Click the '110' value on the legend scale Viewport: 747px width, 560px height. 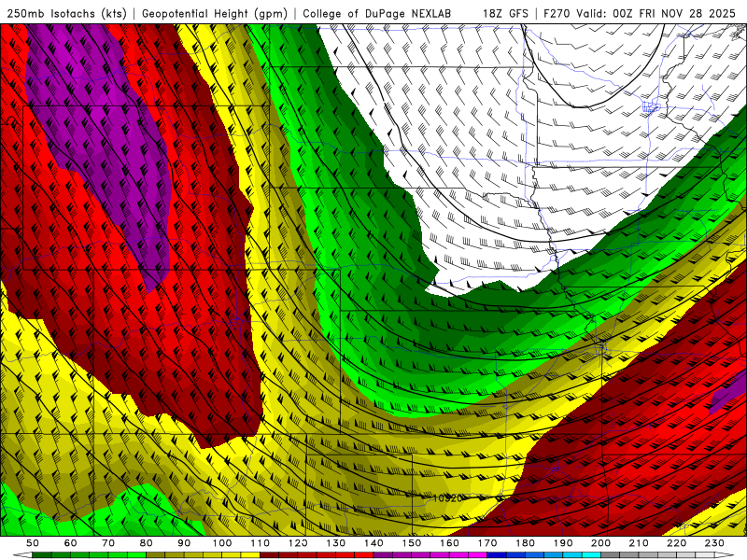point(261,543)
